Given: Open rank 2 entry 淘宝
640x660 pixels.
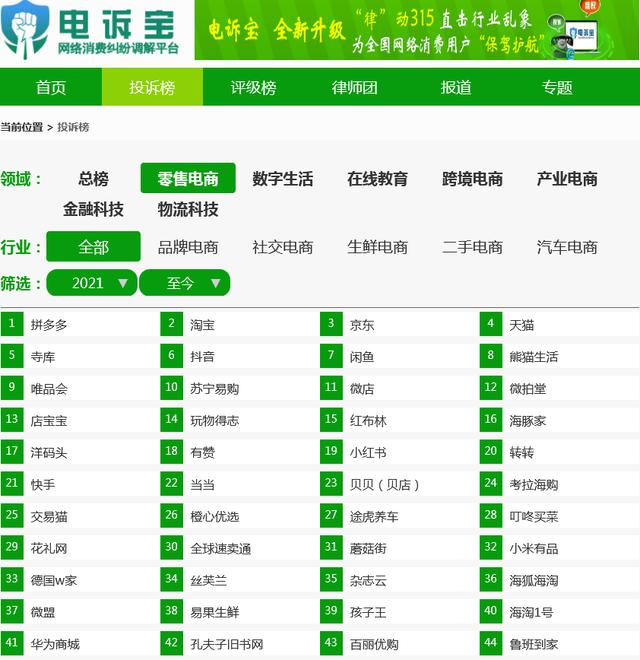Looking at the screenshot, I should pyautogui.click(x=202, y=325).
